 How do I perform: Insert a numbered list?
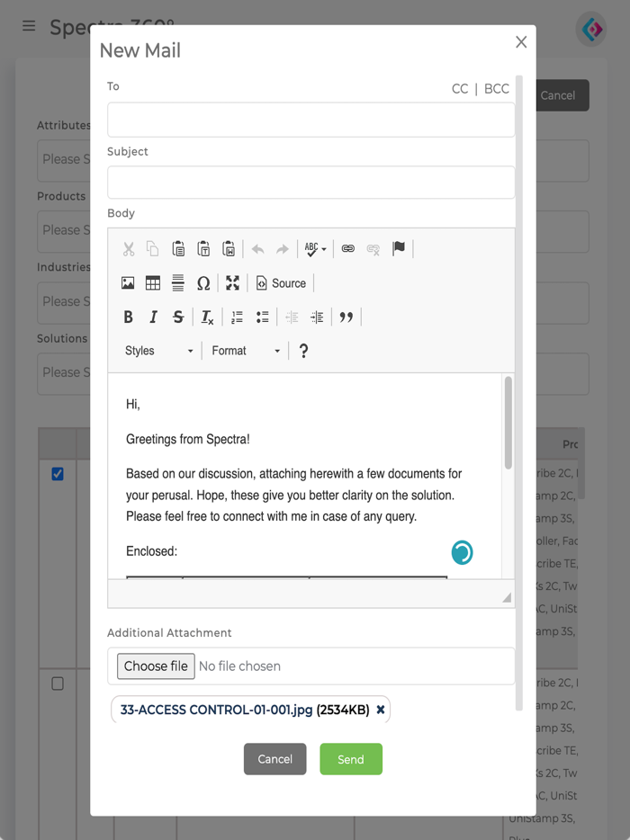(x=237, y=317)
